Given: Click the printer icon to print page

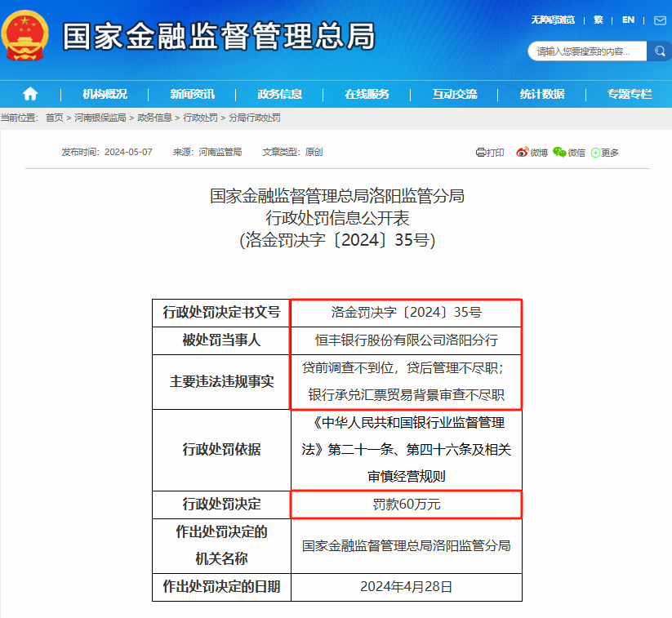Looking at the screenshot, I should (481, 152).
